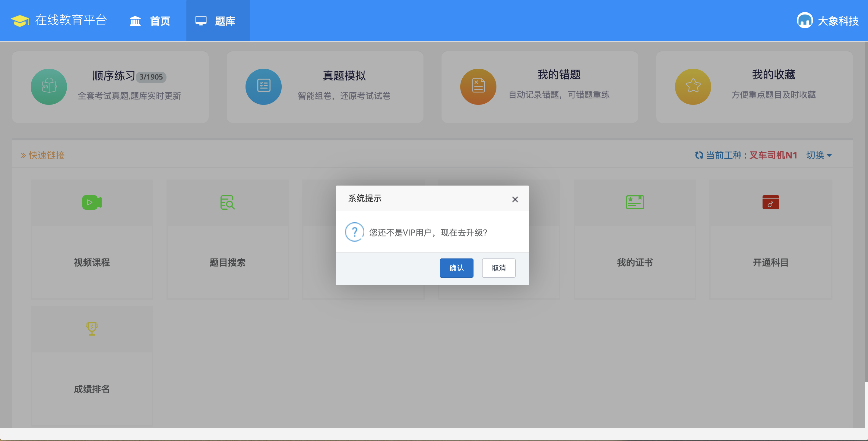Click the 叉车司机N1 job type label

click(773, 155)
